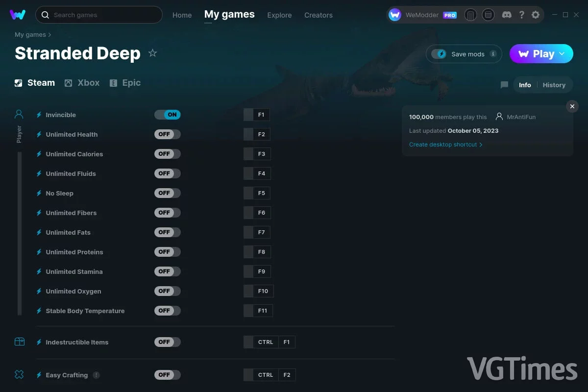588x392 pixels.
Task: Click the info icon next to Easy Crafting
Action: coord(97,375)
